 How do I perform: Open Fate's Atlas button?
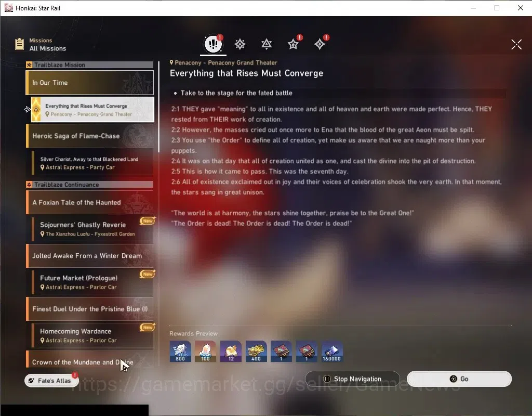click(x=51, y=381)
